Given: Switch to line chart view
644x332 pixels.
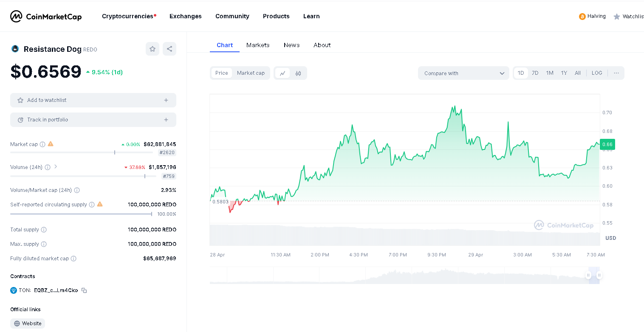Looking at the screenshot, I should [282, 73].
